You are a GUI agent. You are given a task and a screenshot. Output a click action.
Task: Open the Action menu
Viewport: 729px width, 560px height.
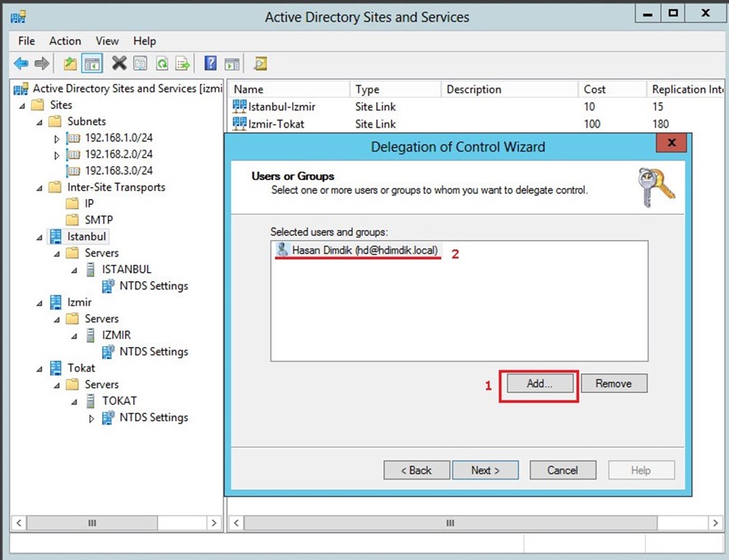65,41
